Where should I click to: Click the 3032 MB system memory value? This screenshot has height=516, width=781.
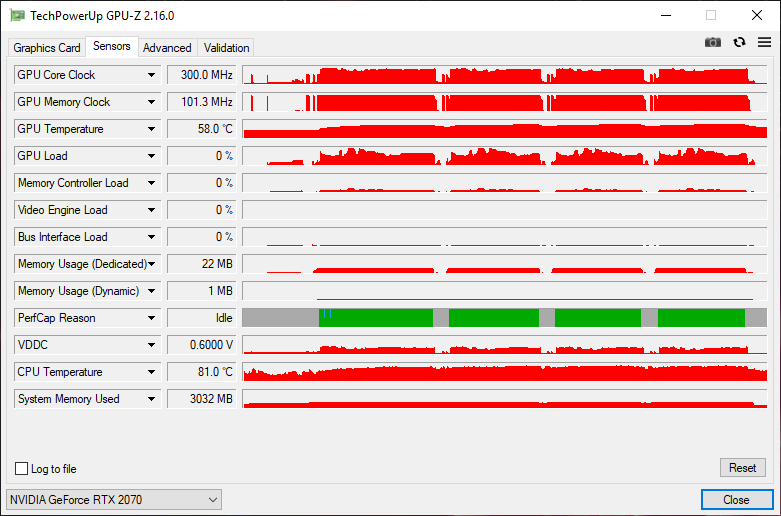pos(202,399)
